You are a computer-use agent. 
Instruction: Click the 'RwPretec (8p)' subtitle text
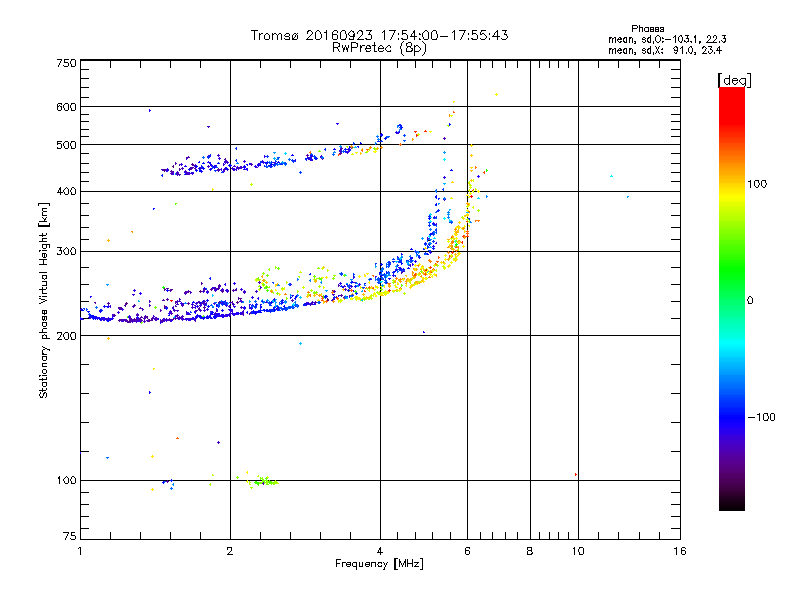click(379, 48)
